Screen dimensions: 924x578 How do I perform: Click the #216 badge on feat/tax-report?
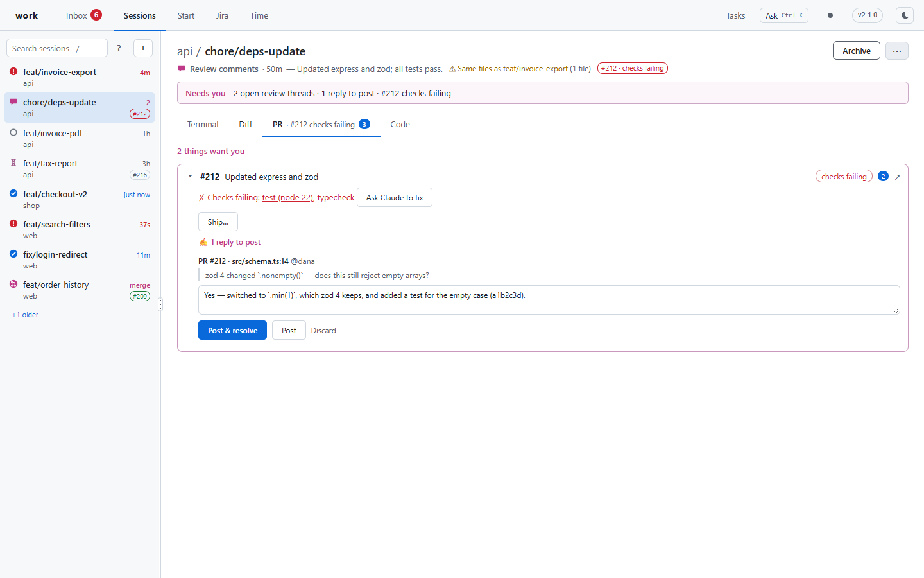tap(140, 175)
